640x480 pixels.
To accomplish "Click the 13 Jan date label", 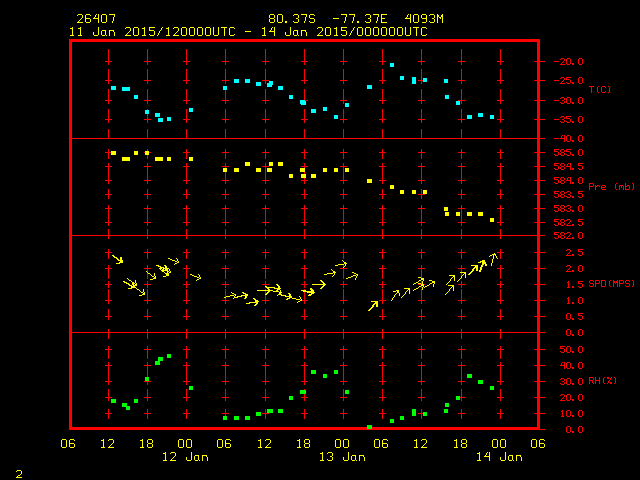I will tap(342, 457).
